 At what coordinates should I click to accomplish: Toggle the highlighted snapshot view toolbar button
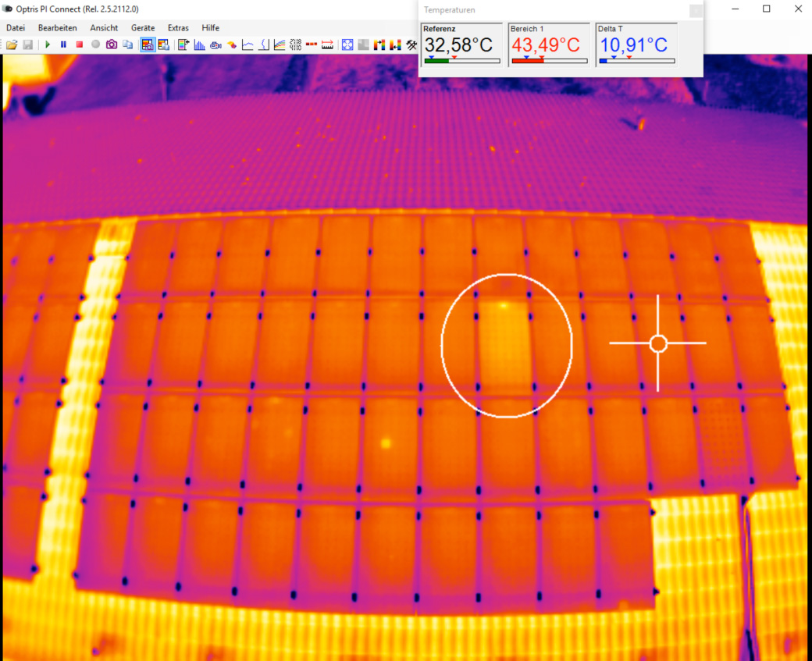click(148, 44)
